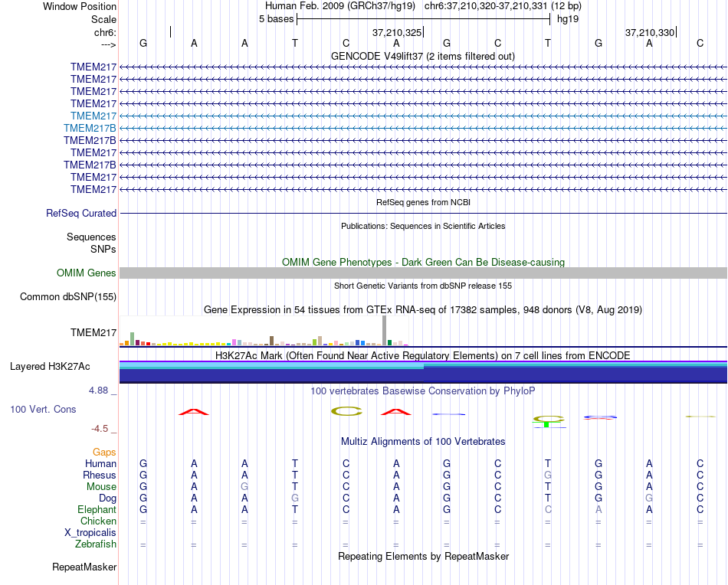Click the 'SNPs' track label
The image size is (728, 585).
[103, 249]
